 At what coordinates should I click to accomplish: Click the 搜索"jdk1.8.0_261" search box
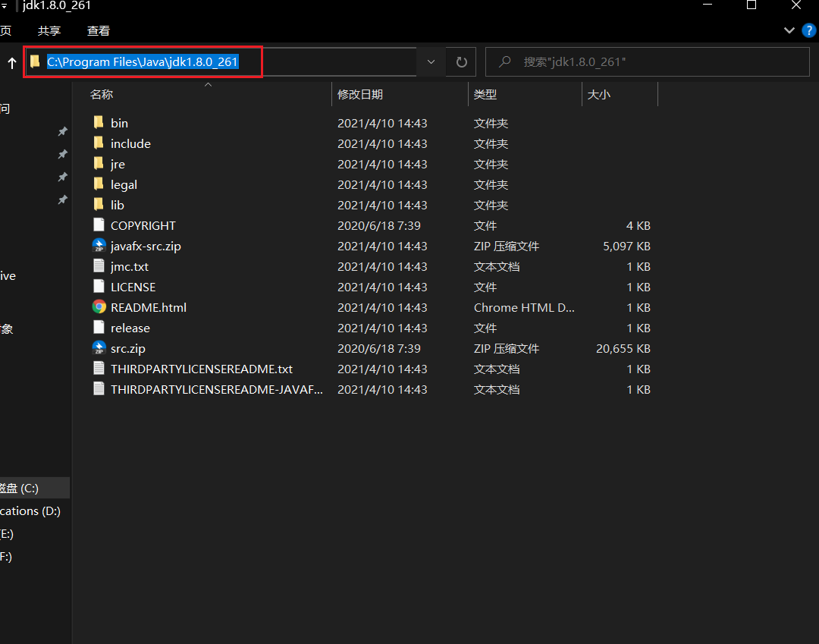[648, 62]
